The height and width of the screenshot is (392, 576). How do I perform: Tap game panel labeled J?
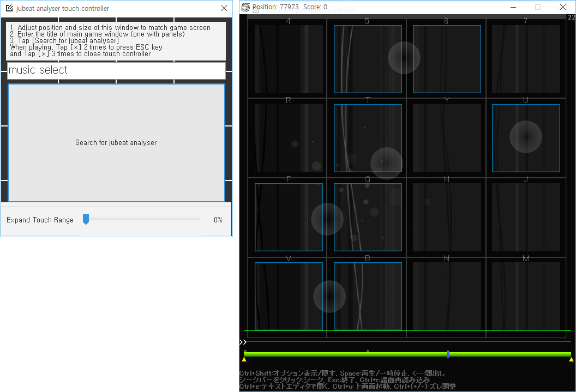pos(526,218)
